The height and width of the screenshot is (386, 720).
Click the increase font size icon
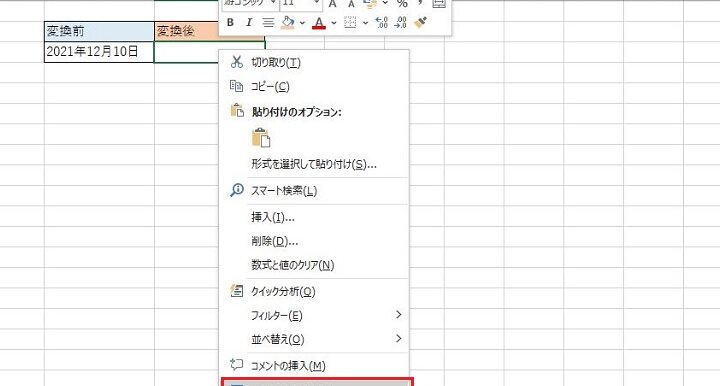tap(333, 4)
